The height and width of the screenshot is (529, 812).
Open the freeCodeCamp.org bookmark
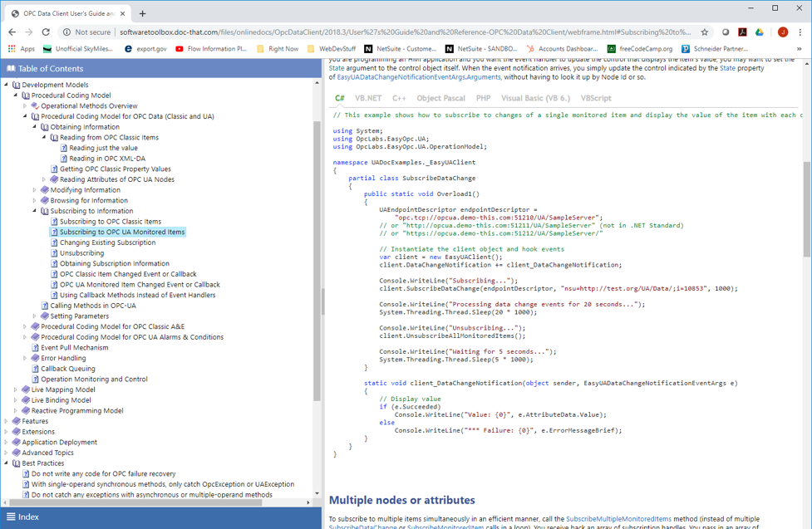click(x=639, y=49)
